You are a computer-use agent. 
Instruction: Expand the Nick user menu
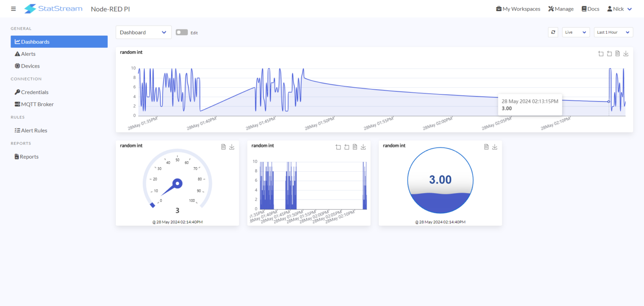click(619, 9)
